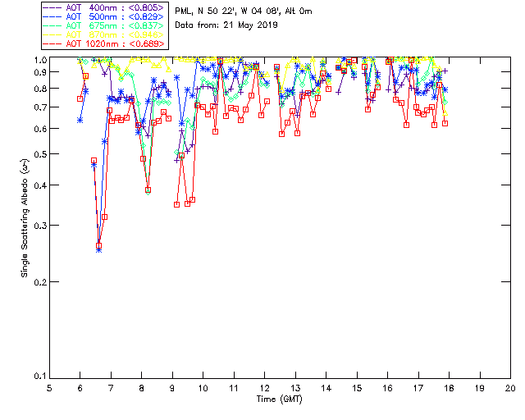Click the y-axis tick label 0.3
Image resolution: width=525 pixels, height=420 pixels.
40,226
